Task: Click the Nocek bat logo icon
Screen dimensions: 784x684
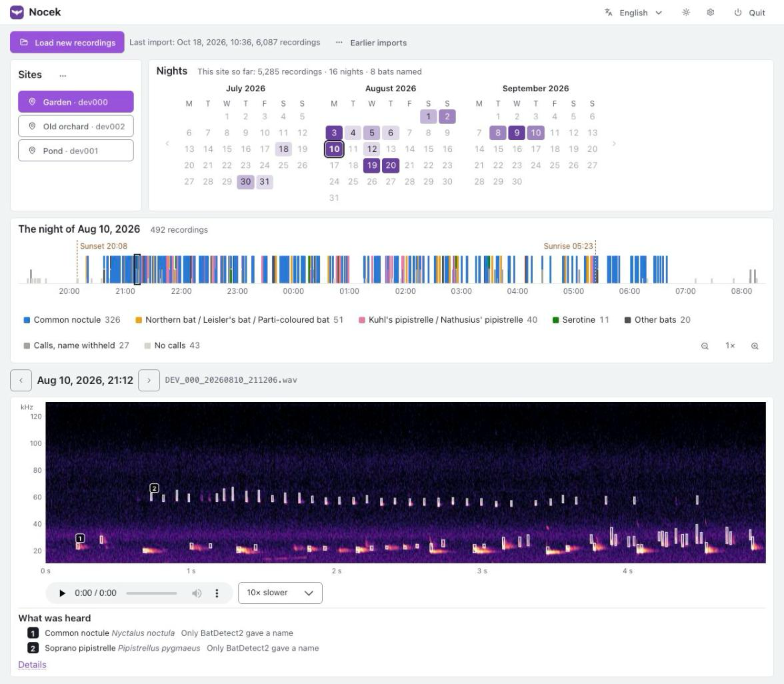Action: coord(17,12)
